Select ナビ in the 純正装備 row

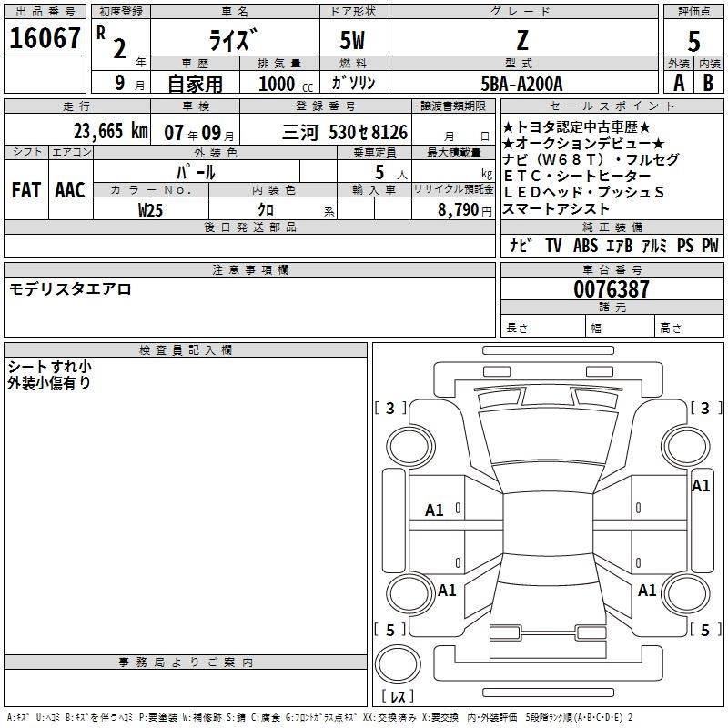[521, 245]
